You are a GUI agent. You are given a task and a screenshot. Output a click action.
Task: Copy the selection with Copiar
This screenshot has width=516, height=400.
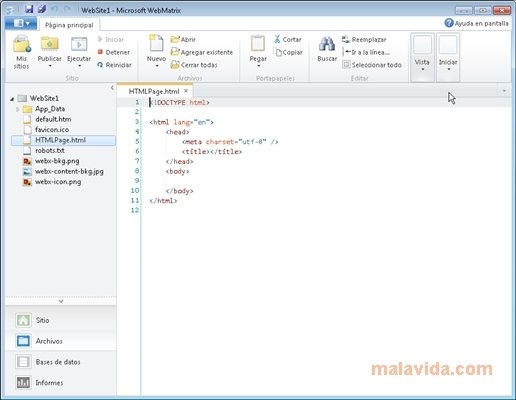pos(288,52)
